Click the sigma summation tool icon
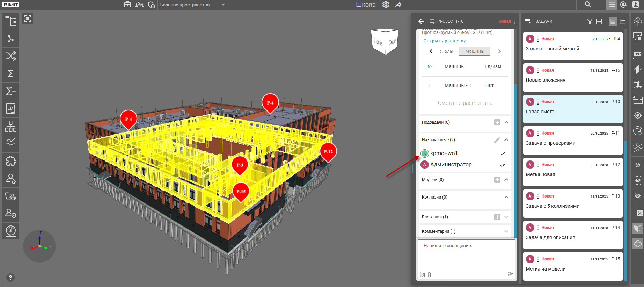 [x=11, y=74]
